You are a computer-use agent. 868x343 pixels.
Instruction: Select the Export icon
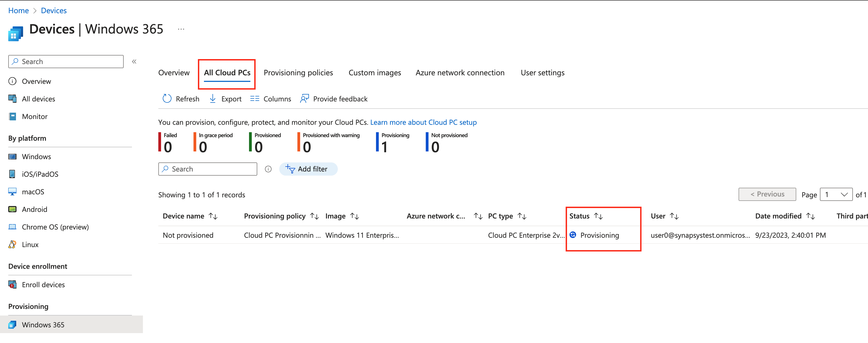213,99
